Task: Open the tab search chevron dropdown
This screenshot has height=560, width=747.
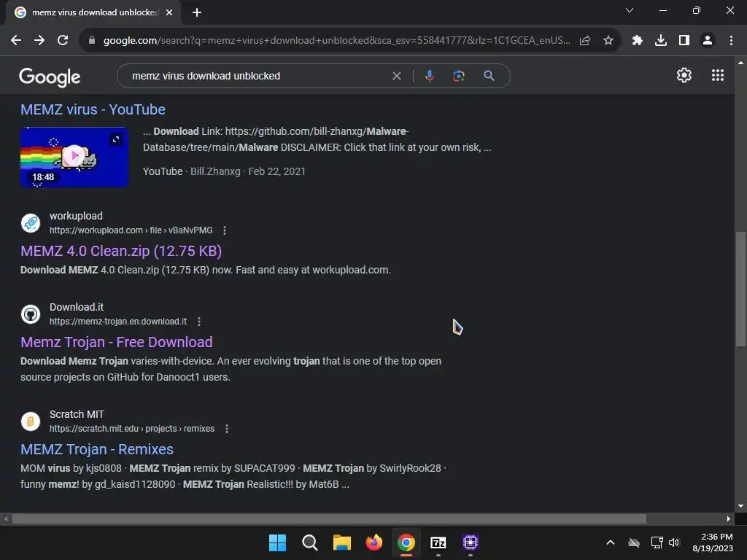Action: click(630, 10)
